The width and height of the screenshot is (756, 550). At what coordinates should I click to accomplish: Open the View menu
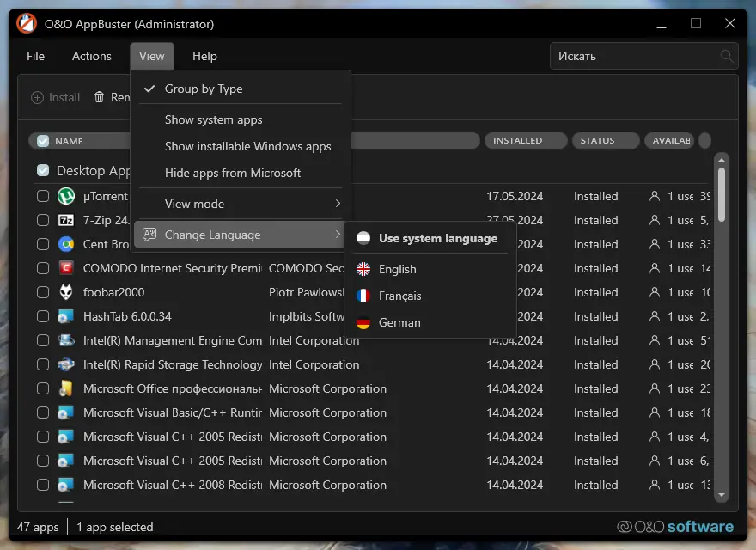152,56
